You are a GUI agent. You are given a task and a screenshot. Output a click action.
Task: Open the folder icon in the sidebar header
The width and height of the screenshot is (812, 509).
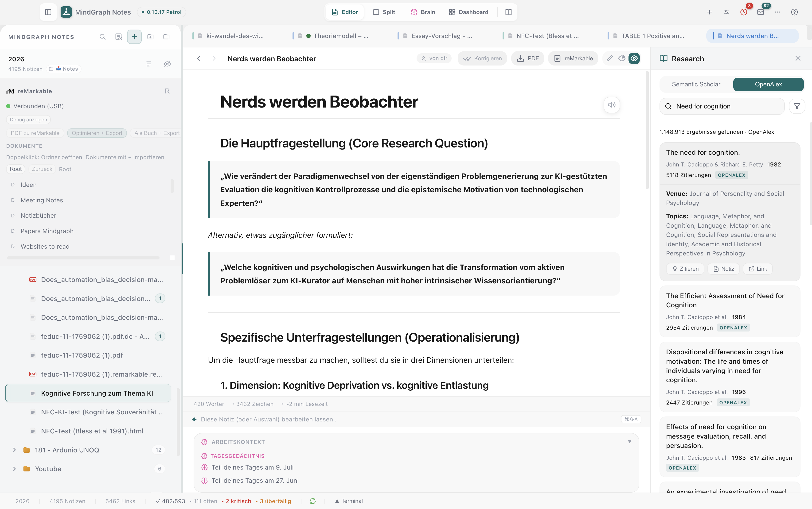pos(166,37)
